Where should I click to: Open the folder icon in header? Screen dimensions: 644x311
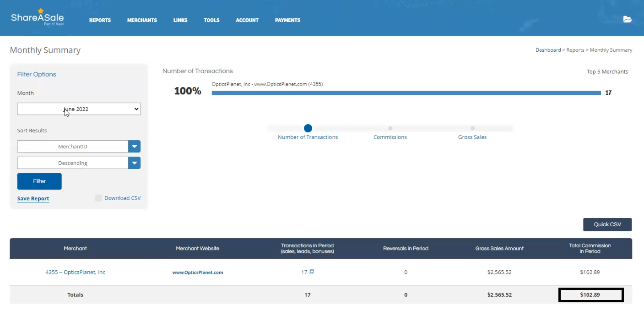coord(628,19)
